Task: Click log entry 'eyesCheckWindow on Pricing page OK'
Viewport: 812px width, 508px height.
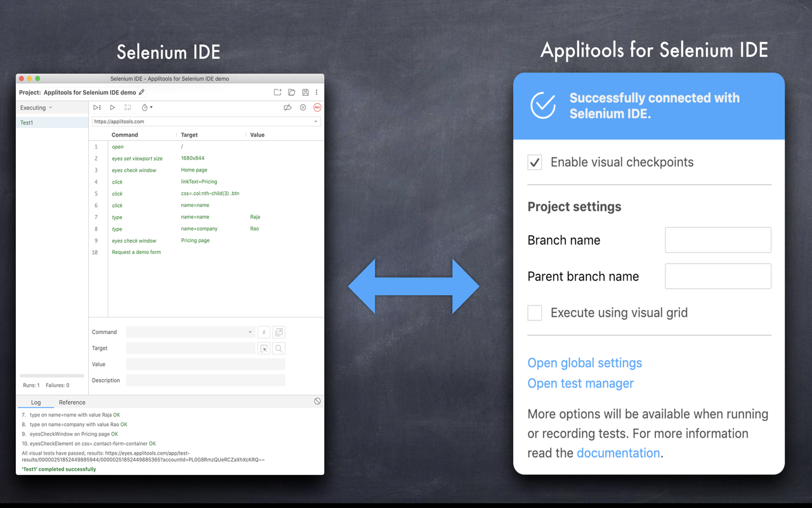Action: [74, 434]
